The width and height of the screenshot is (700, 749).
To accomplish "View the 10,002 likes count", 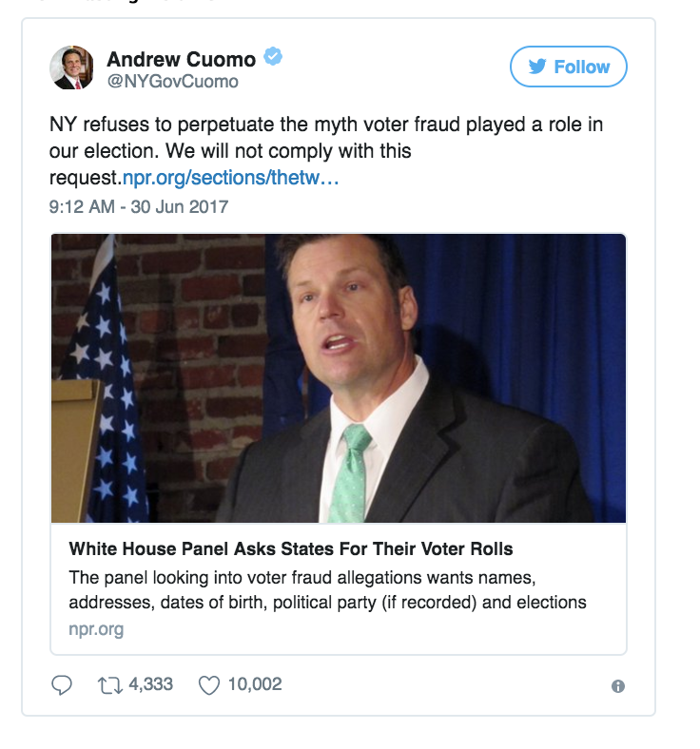I will pos(255,684).
